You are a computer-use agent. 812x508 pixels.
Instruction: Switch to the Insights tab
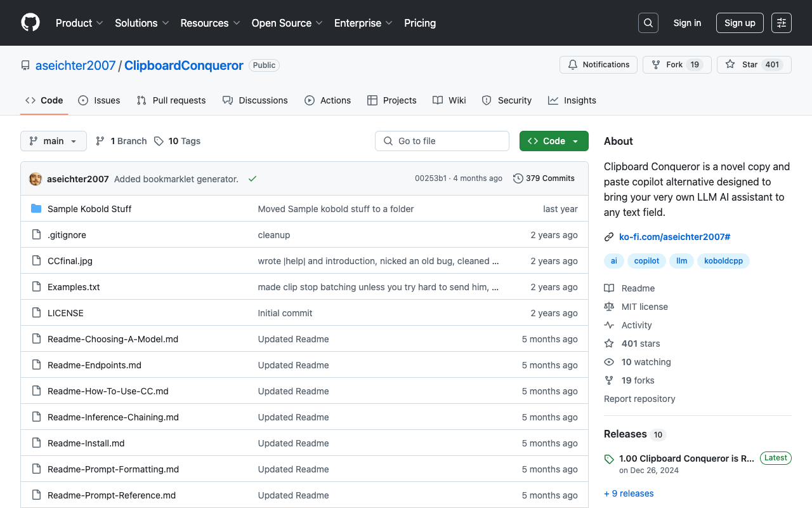[572, 100]
